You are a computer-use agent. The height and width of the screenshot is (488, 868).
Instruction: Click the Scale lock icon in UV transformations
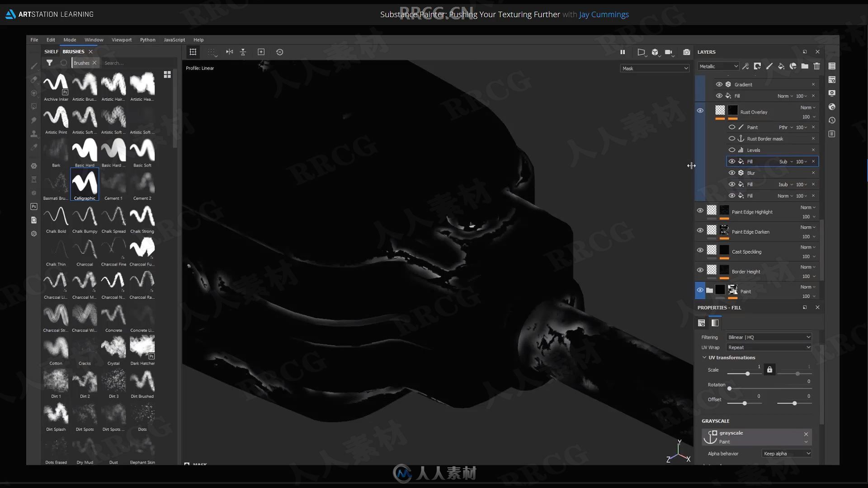[769, 370]
